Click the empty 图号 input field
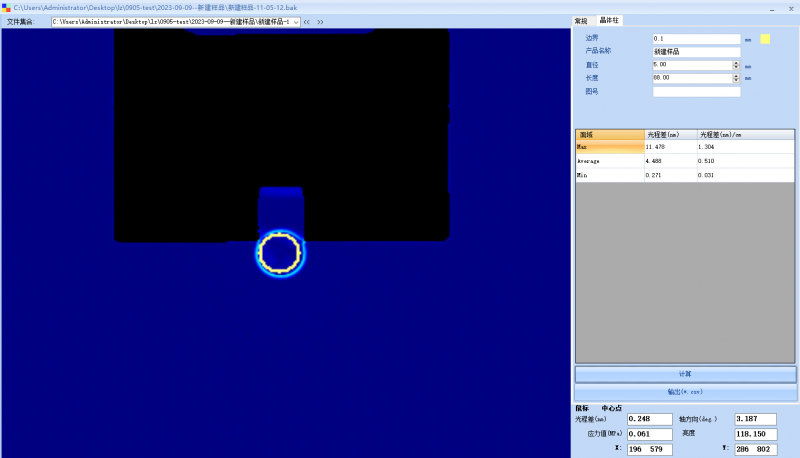The image size is (800, 458). pyautogui.click(x=696, y=92)
